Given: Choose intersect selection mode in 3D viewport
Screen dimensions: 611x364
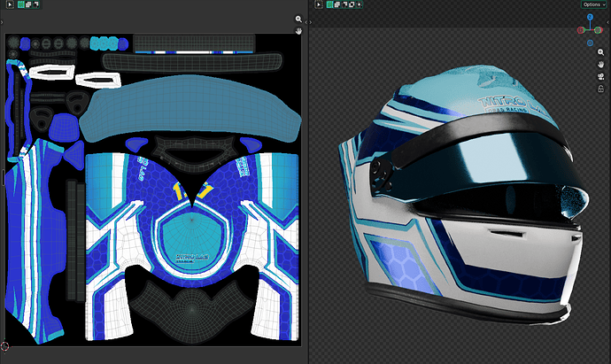Looking at the screenshot, I should pyautogui.click(x=359, y=4).
